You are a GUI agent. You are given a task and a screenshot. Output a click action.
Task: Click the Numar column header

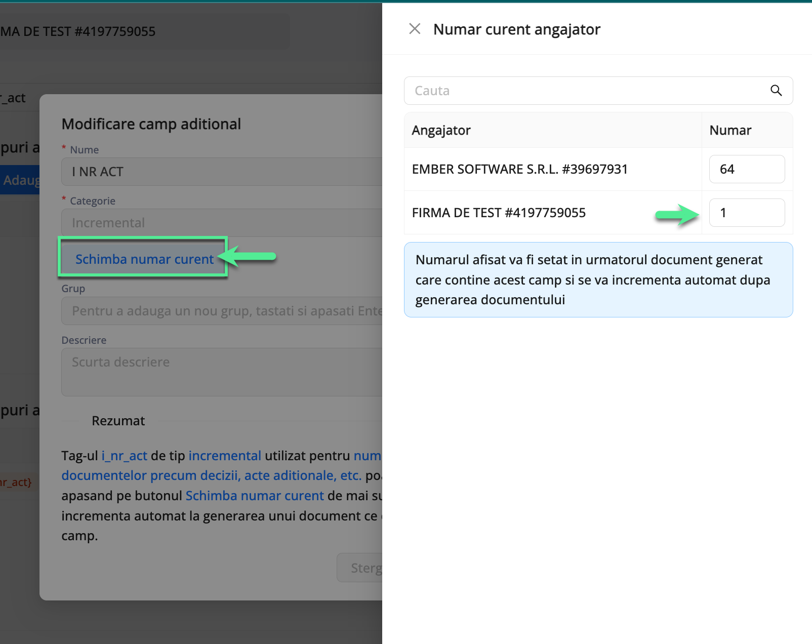point(730,130)
